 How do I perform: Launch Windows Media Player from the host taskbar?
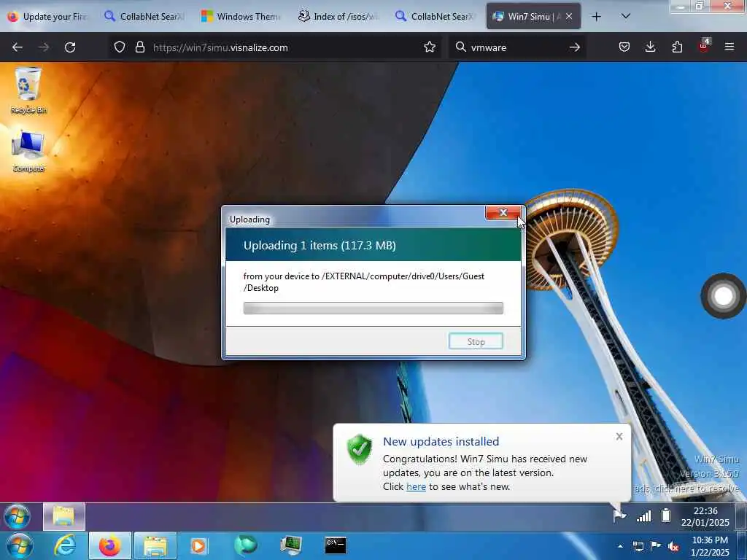click(x=198, y=545)
